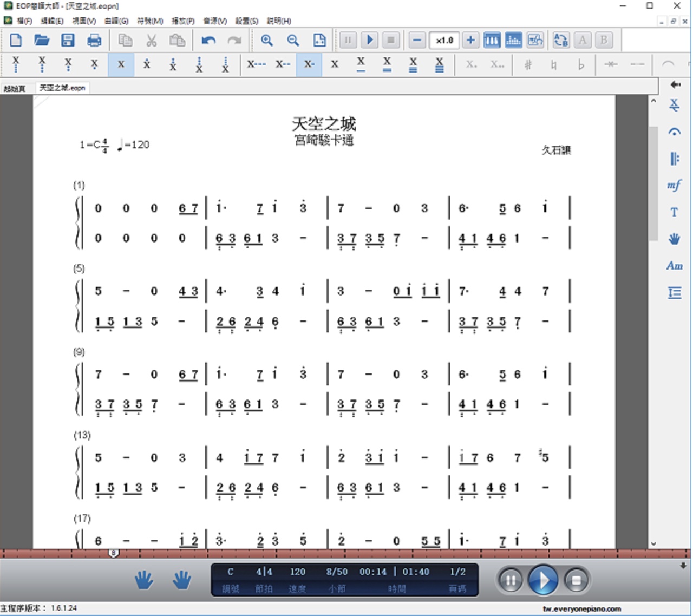
Task: Open the 說明(H) help menu
Action: 279,21
